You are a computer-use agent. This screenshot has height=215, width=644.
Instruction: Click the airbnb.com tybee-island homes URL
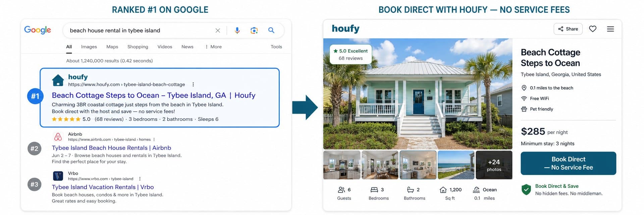coord(109,139)
